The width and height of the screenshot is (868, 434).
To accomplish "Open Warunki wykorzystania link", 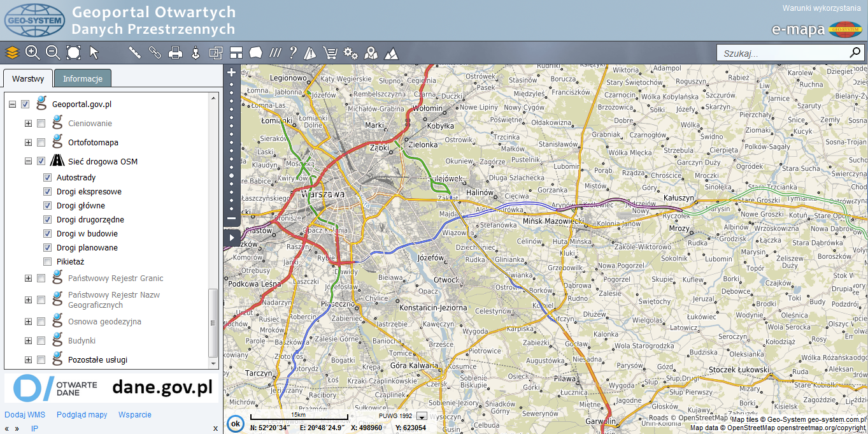I will [x=821, y=8].
